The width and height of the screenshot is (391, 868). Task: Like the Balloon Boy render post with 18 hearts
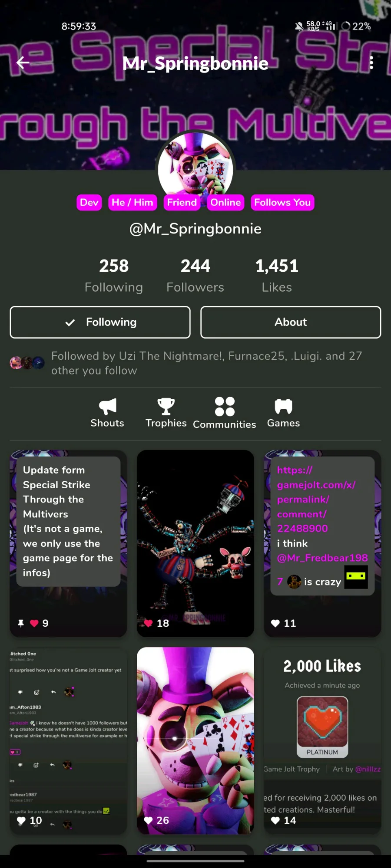[x=148, y=623]
